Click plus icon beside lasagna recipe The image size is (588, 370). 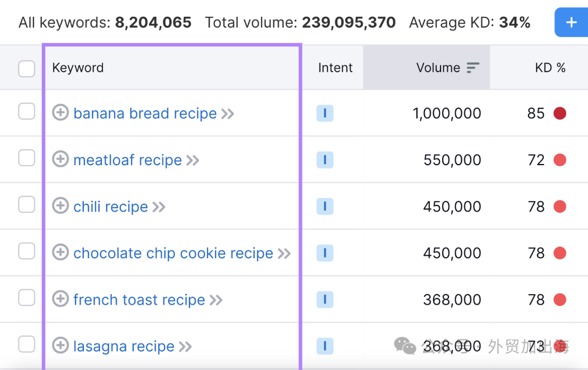pos(60,345)
